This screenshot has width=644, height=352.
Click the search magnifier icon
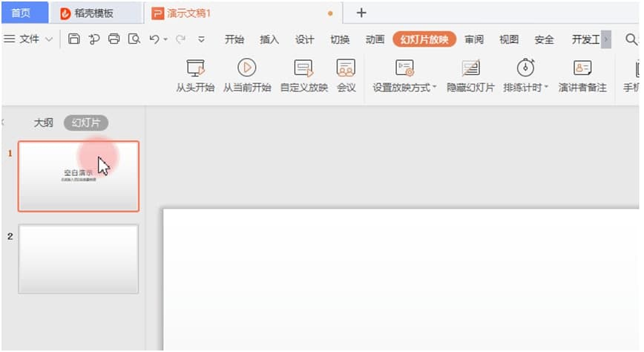coord(631,39)
